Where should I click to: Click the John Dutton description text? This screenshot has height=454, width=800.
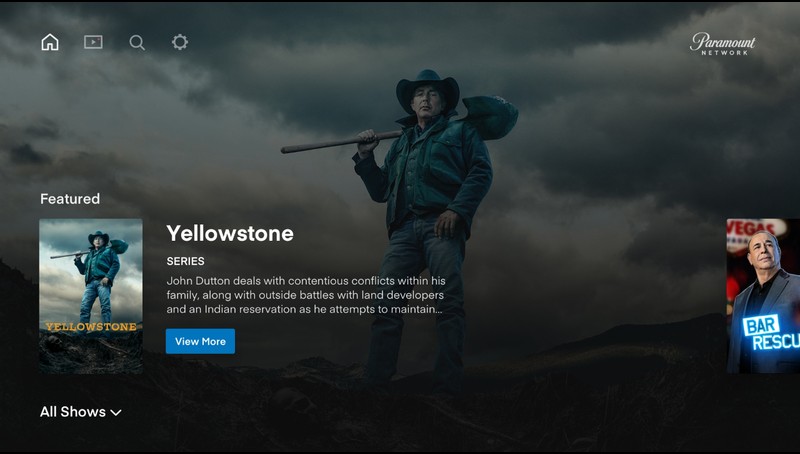coord(306,295)
